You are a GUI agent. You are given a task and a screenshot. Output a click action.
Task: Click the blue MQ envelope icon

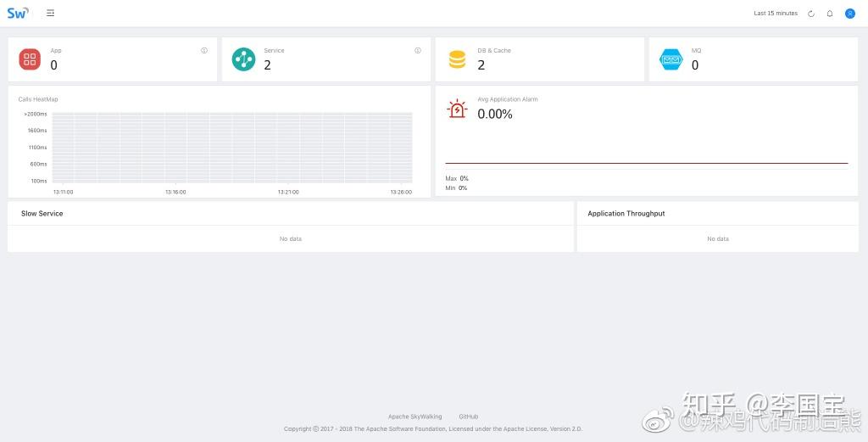(x=671, y=59)
